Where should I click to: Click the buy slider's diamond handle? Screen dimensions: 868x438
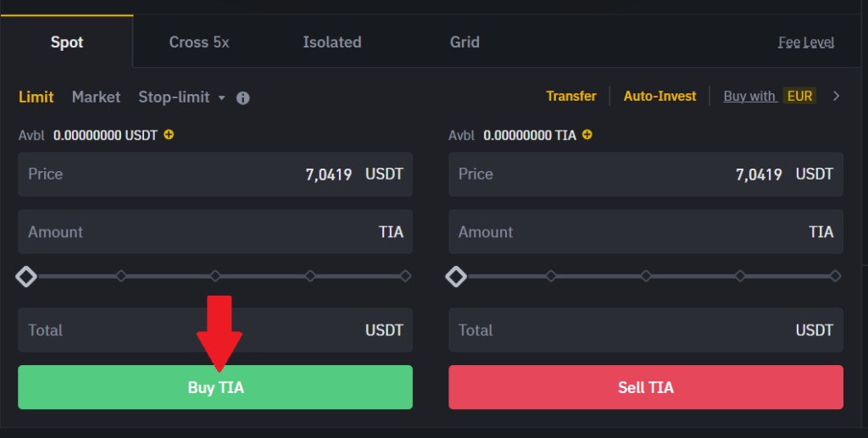[x=27, y=276]
